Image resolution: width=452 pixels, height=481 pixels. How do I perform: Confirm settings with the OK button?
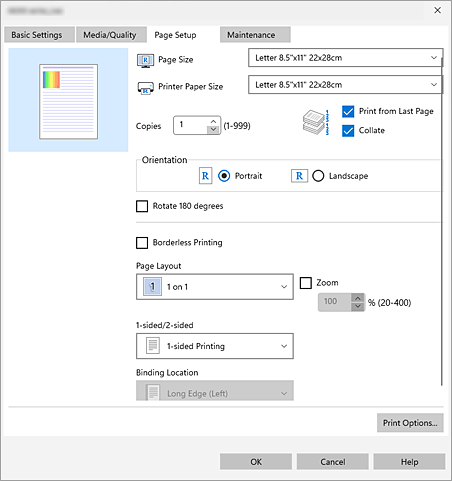coord(256,462)
